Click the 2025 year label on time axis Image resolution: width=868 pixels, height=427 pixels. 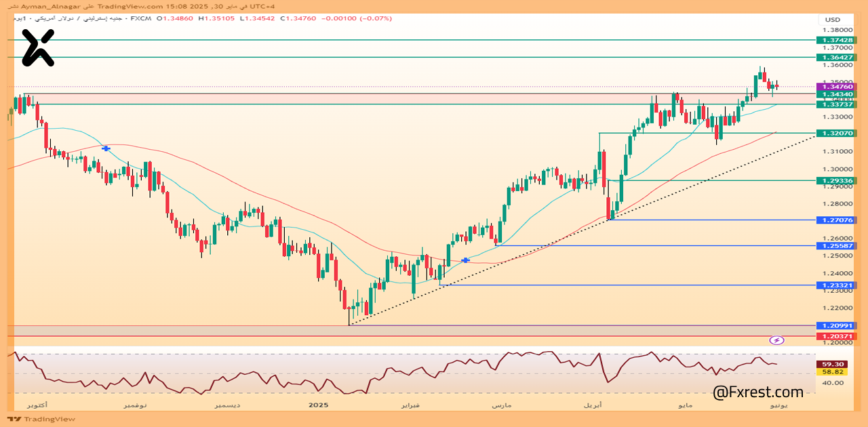(x=318, y=405)
